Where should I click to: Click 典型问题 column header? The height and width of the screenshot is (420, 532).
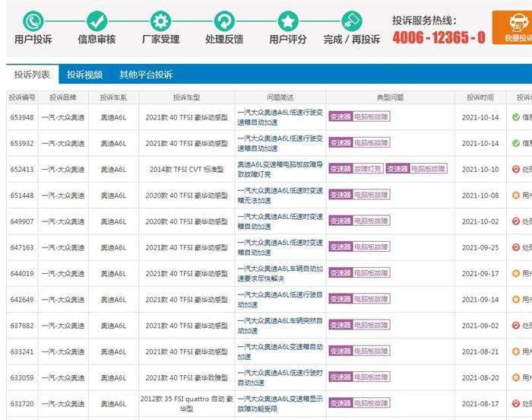[390, 97]
